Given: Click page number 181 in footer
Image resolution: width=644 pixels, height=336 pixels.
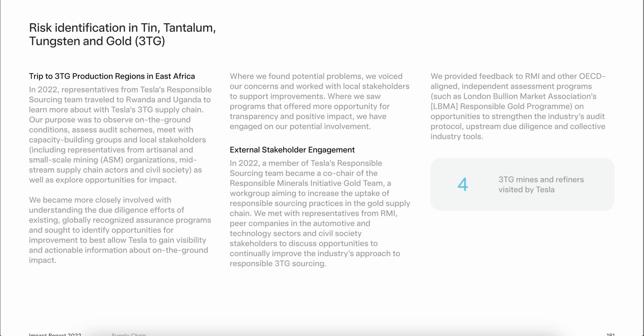Looking at the screenshot, I should point(610,334).
